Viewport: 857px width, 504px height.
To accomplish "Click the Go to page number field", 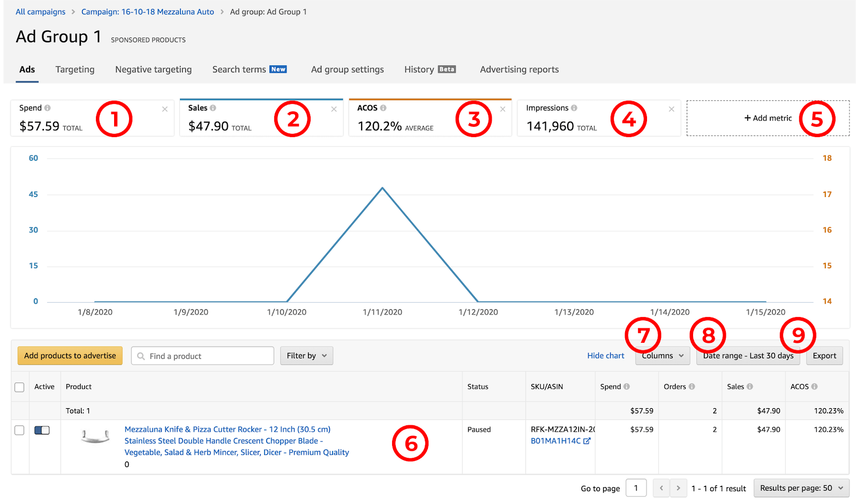I will [636, 488].
